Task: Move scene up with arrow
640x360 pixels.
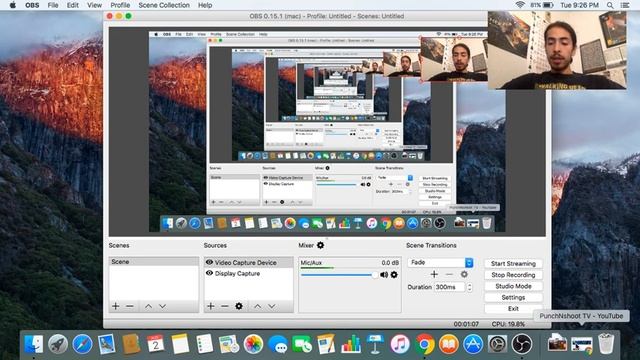Action: tap(149, 306)
